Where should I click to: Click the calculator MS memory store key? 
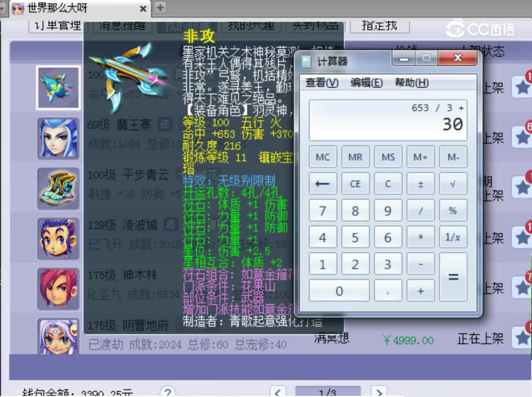(388, 157)
